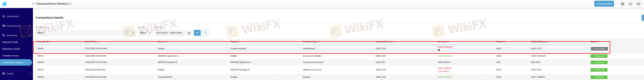Click the info icon next to Transactions History
The height and width of the screenshot is (80, 644).
[70, 4]
